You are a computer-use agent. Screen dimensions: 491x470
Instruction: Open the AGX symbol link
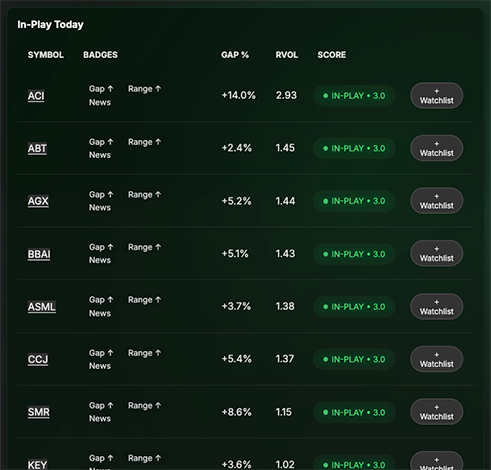click(x=38, y=201)
